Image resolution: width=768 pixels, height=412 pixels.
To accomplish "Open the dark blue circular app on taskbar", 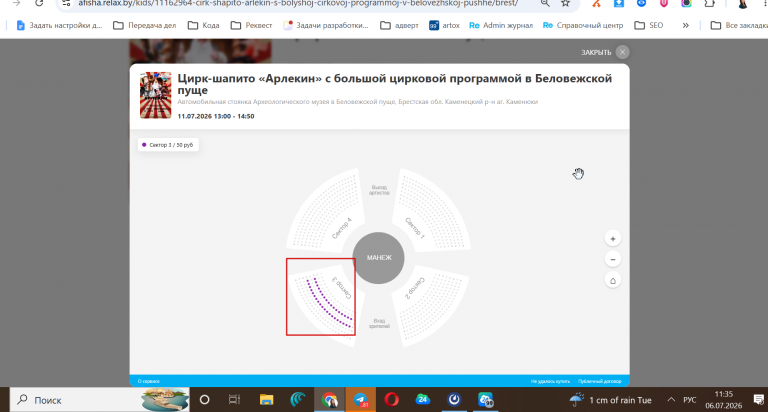I will point(454,400).
